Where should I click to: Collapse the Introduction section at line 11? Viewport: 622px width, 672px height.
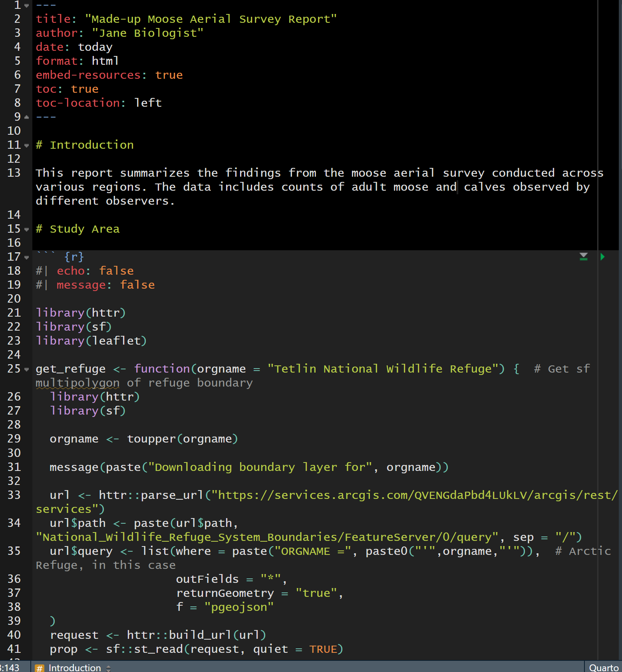[27, 146]
